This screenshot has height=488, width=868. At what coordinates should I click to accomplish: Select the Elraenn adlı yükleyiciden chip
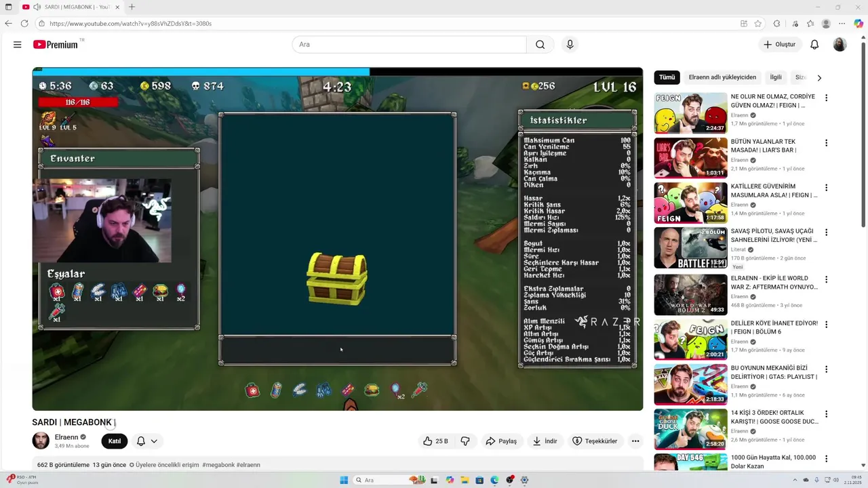point(722,77)
